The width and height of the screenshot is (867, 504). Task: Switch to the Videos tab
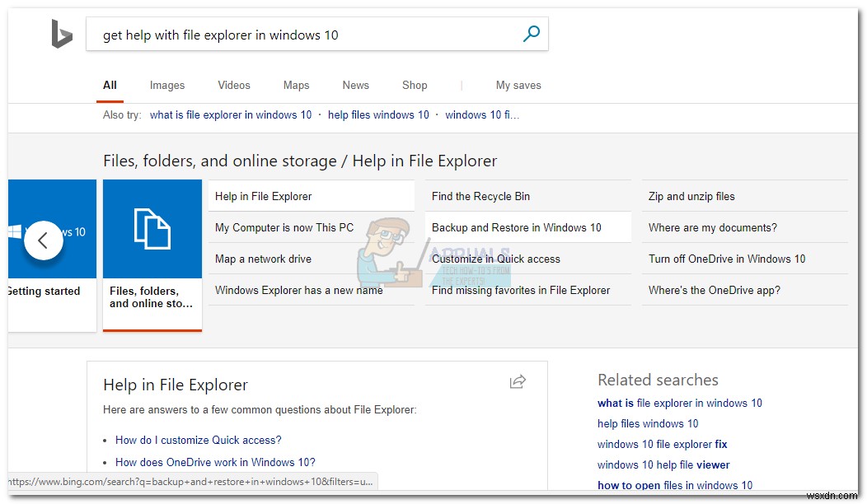(234, 86)
